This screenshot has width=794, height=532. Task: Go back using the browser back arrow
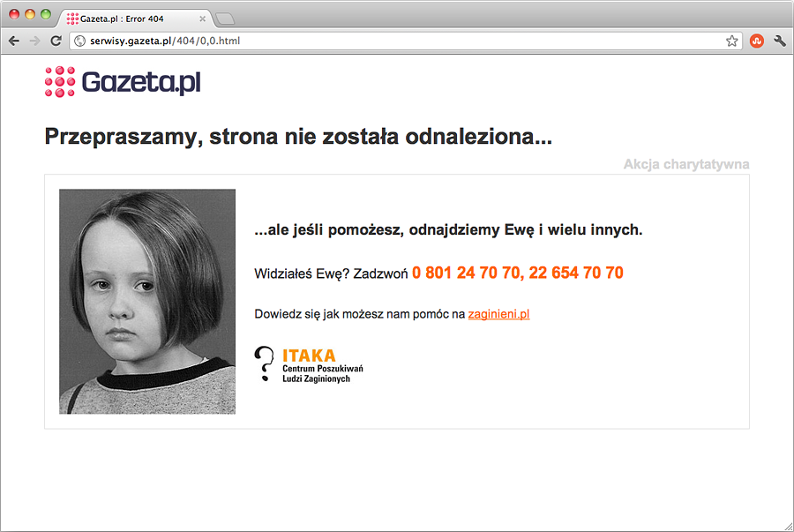click(x=14, y=41)
